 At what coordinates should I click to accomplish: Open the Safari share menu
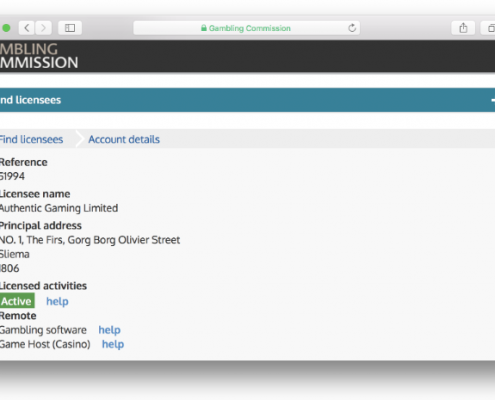click(x=463, y=28)
